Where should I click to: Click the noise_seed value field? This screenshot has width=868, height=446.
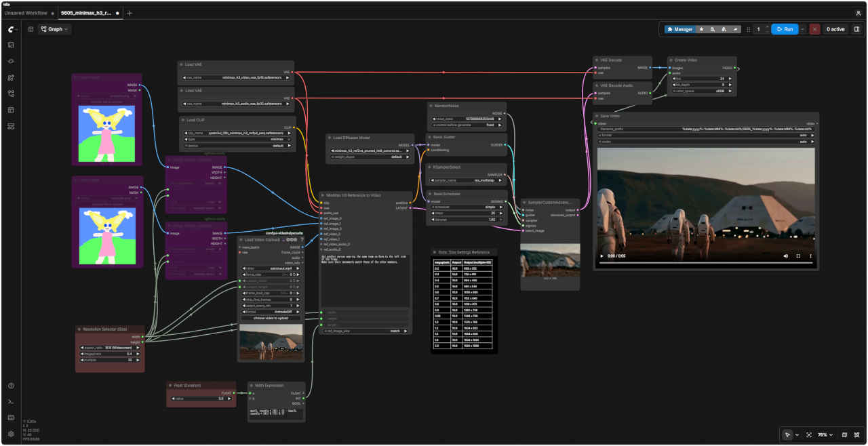coord(467,119)
